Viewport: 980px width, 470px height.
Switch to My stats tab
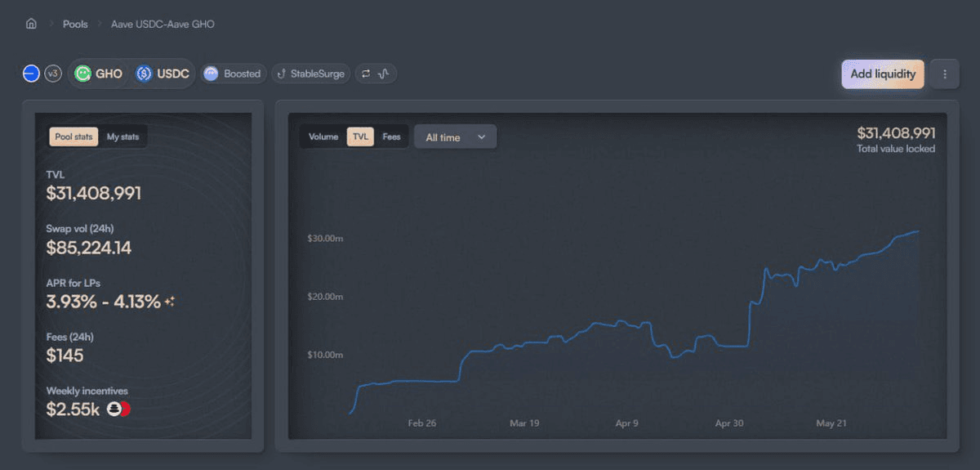(123, 137)
